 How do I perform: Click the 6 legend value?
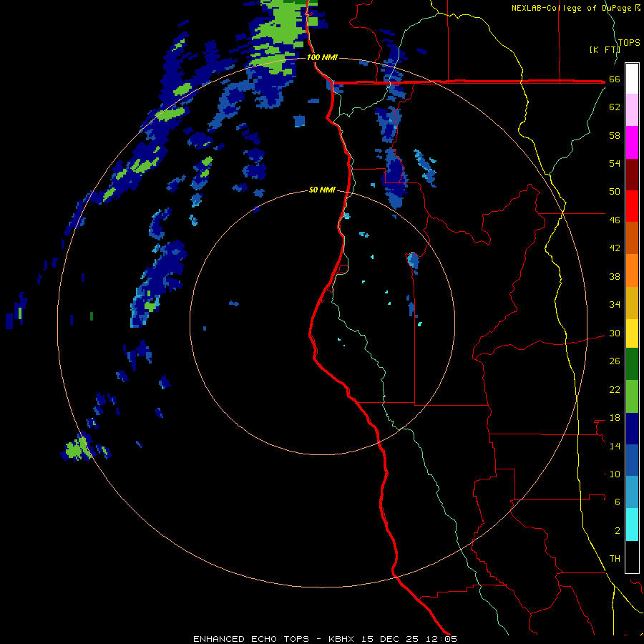tap(617, 502)
